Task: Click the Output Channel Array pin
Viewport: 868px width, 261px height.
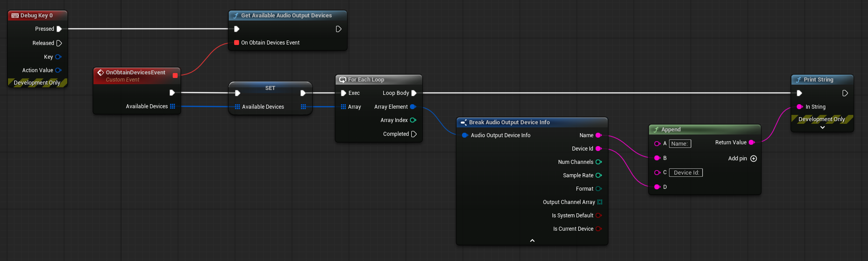Action: [600, 202]
